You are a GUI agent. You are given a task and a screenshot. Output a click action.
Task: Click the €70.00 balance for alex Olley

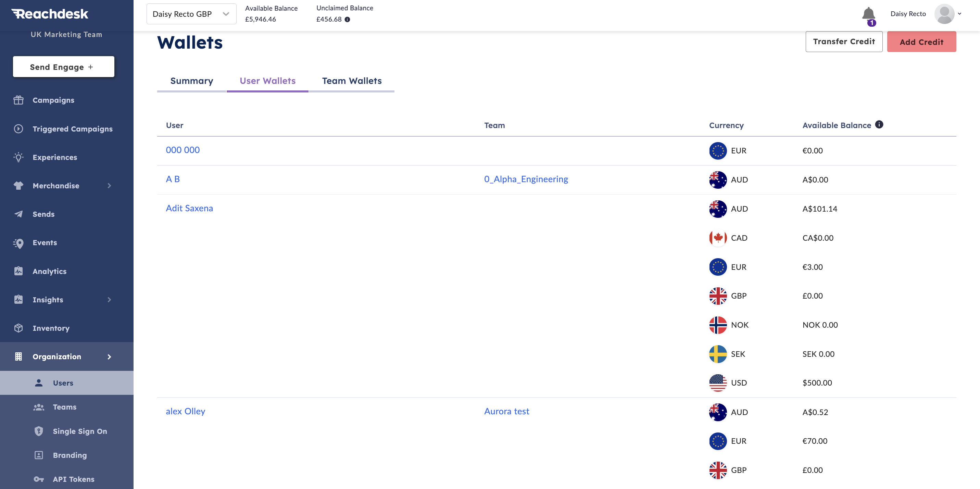(x=815, y=441)
